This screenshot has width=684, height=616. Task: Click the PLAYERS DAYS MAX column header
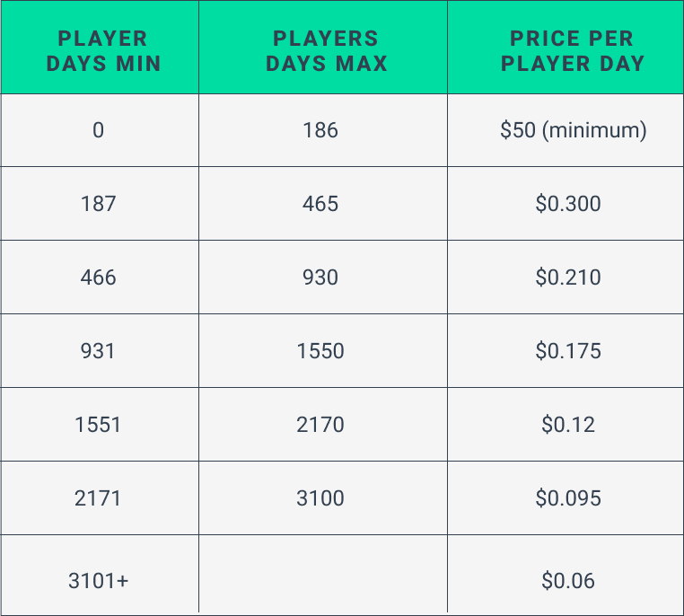pyautogui.click(x=323, y=47)
